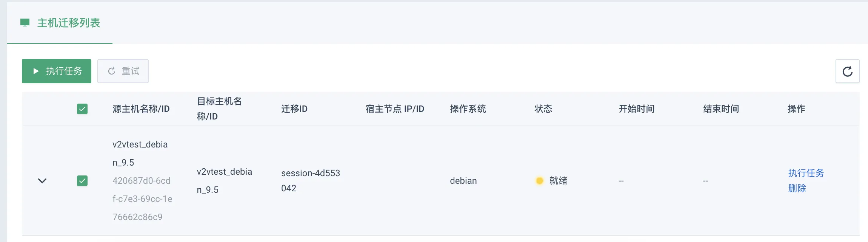Image resolution: width=868 pixels, height=242 pixels.
Task: Expand the v2vtest_debian_9.5 row details
Action: click(x=42, y=181)
